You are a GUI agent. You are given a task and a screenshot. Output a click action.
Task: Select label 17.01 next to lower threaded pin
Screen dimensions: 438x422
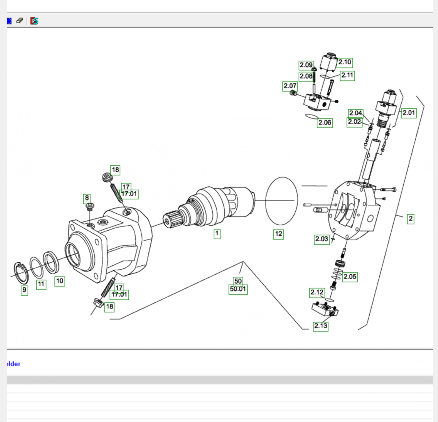click(x=119, y=295)
